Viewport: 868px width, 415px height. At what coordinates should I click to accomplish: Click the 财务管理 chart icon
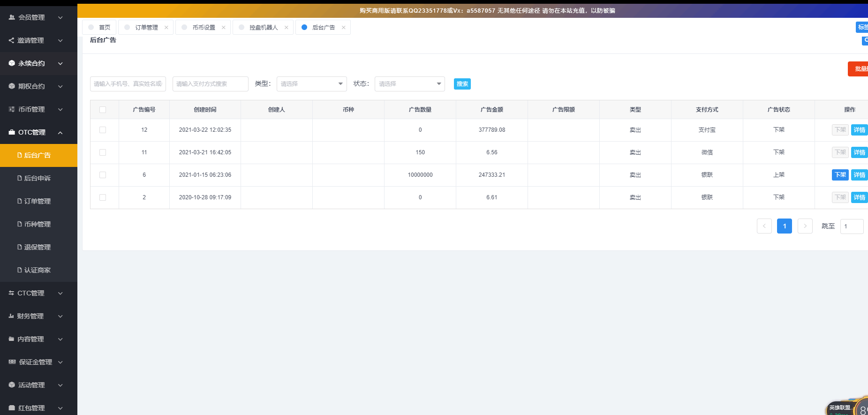click(11, 316)
